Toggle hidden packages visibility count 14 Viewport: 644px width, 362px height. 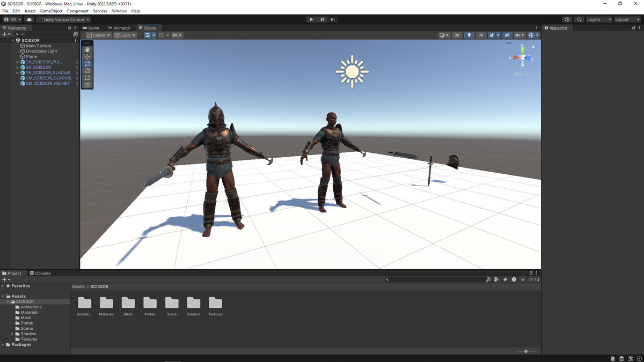click(x=534, y=279)
